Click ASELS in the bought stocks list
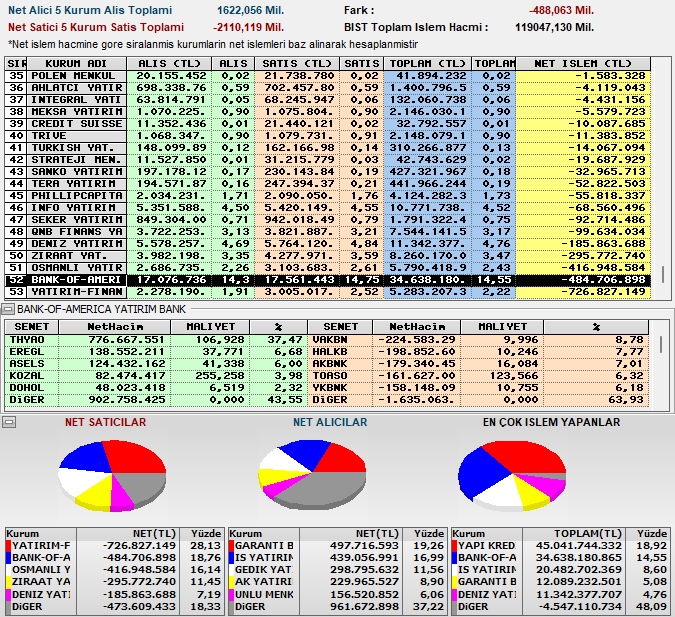675x617 pixels. click(x=27, y=364)
